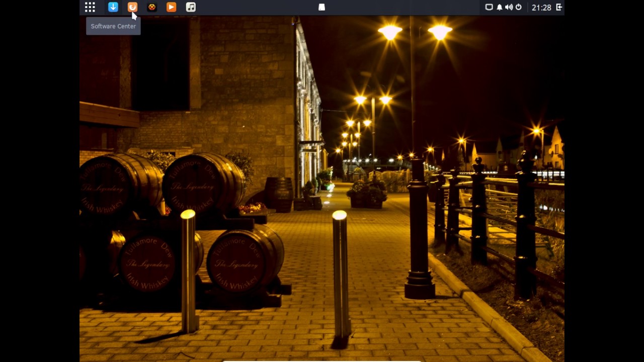The width and height of the screenshot is (644, 362).
Task: Open the volume speaker control
Action: tap(509, 7)
